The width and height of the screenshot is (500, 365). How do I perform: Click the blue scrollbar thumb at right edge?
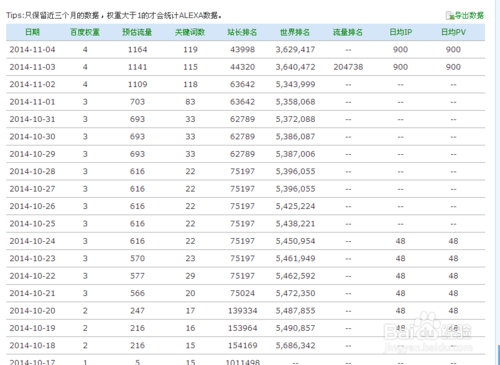pyautogui.click(x=499, y=355)
